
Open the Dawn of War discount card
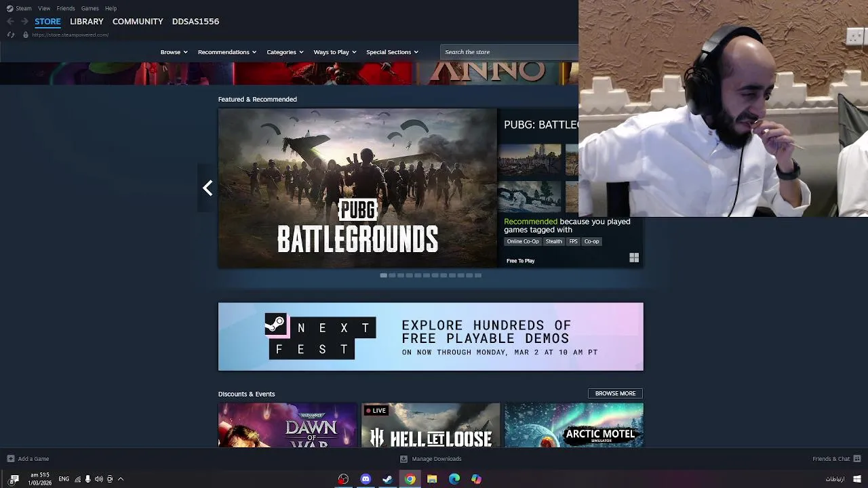288,426
